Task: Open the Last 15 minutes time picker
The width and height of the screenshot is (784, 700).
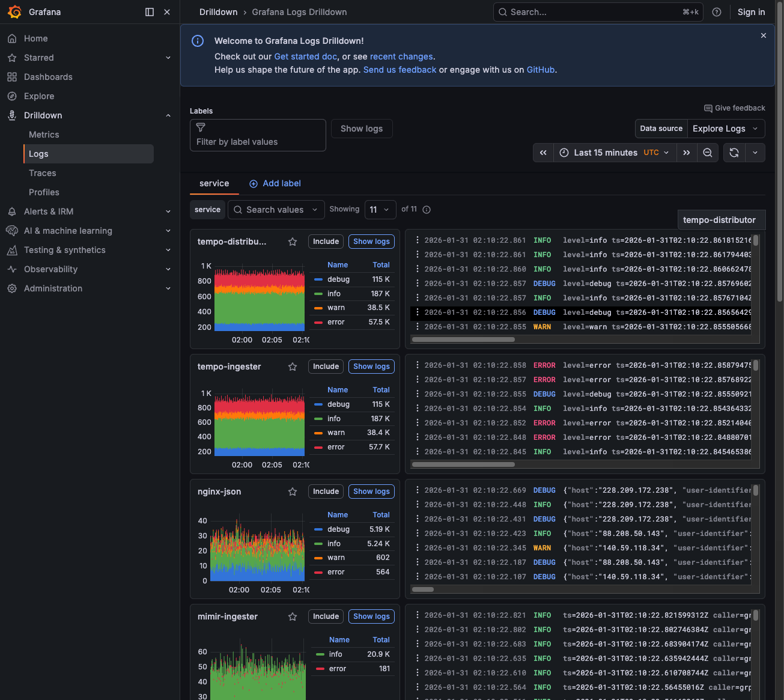Action: tap(606, 152)
